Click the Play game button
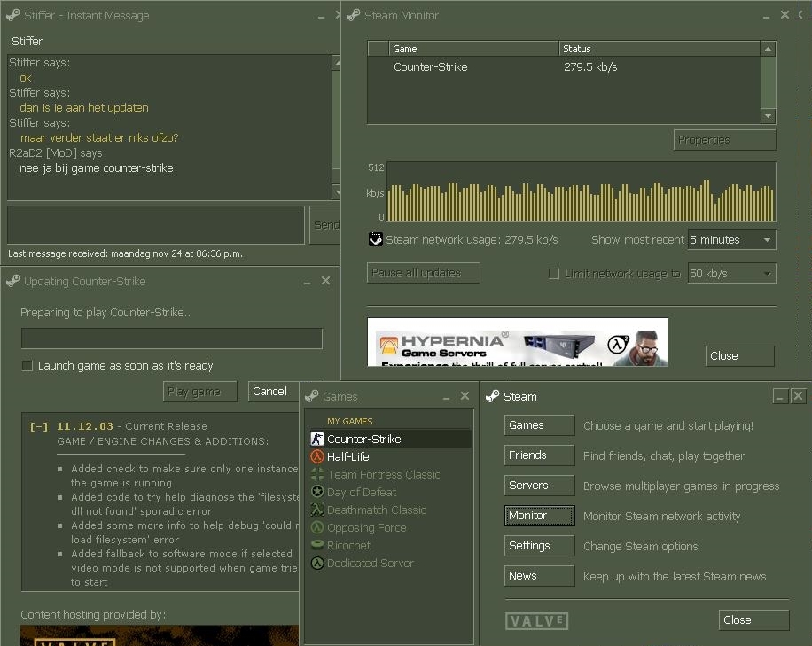The height and width of the screenshot is (646, 812). pos(199,392)
